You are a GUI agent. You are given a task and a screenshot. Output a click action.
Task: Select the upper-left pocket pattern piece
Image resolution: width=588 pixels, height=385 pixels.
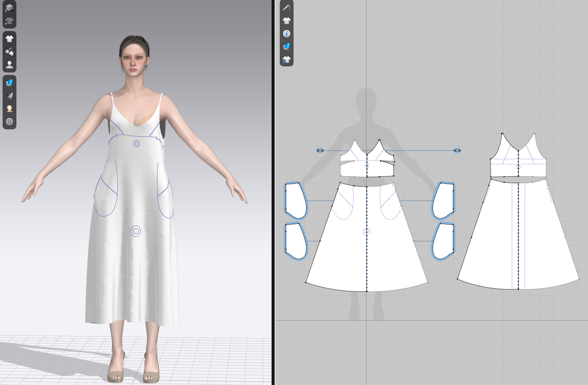[x=296, y=201]
